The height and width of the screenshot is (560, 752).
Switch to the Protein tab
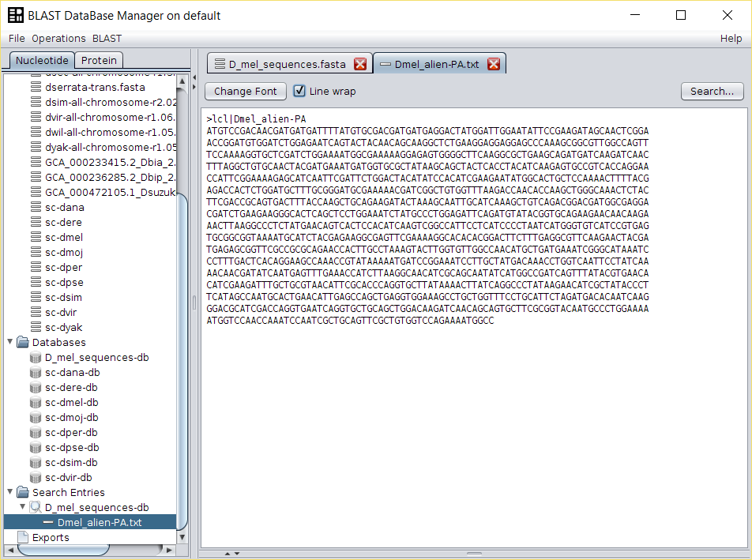click(100, 60)
